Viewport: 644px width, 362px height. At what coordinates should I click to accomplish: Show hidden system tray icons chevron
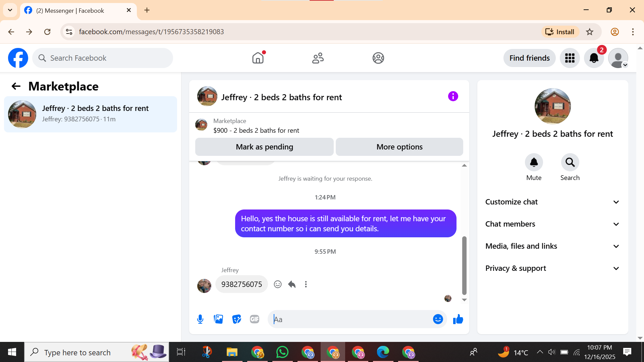click(x=540, y=352)
